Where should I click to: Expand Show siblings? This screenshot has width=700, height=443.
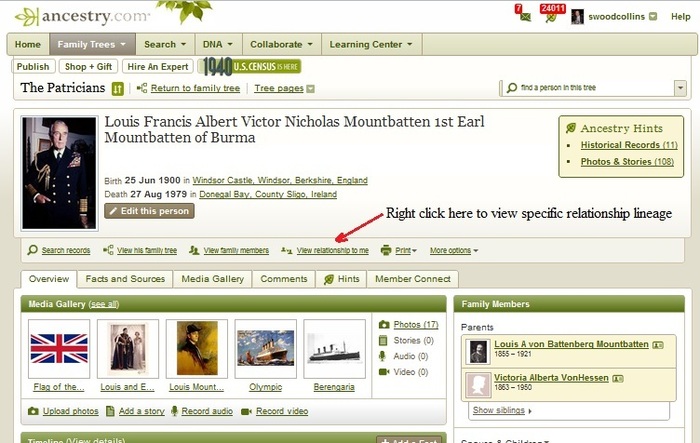coord(502,410)
